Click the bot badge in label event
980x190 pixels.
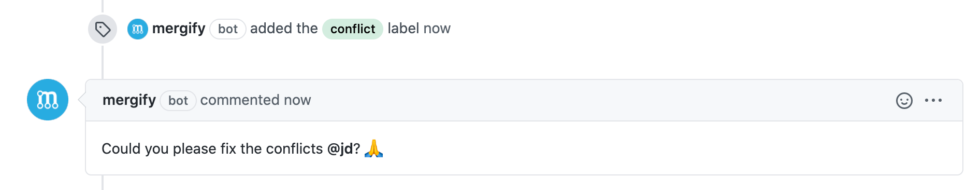click(228, 29)
